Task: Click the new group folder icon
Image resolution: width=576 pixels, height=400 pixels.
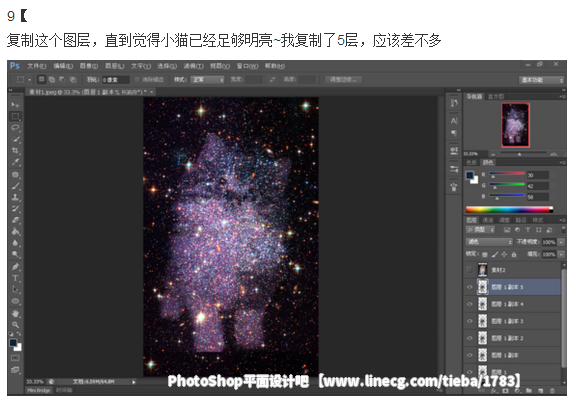Action: pyautogui.click(x=529, y=391)
